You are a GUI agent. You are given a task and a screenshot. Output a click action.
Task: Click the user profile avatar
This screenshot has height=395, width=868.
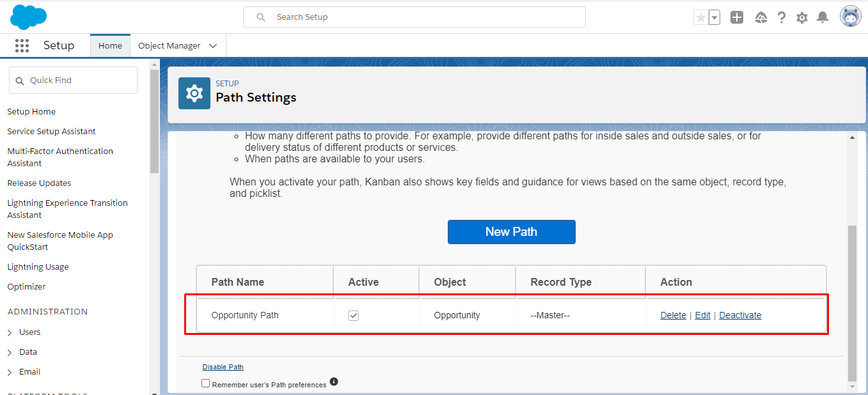point(850,17)
